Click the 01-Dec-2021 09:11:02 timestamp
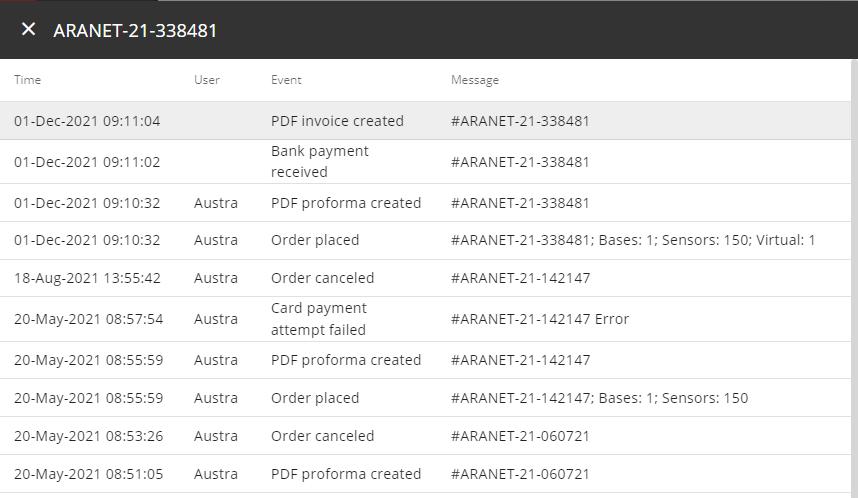This screenshot has height=498, width=858. pyautogui.click(x=87, y=162)
